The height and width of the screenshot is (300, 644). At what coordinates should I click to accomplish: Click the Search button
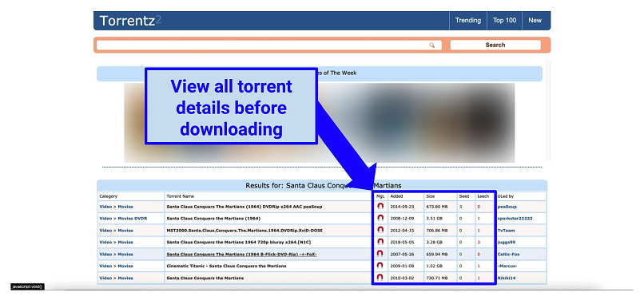(495, 45)
